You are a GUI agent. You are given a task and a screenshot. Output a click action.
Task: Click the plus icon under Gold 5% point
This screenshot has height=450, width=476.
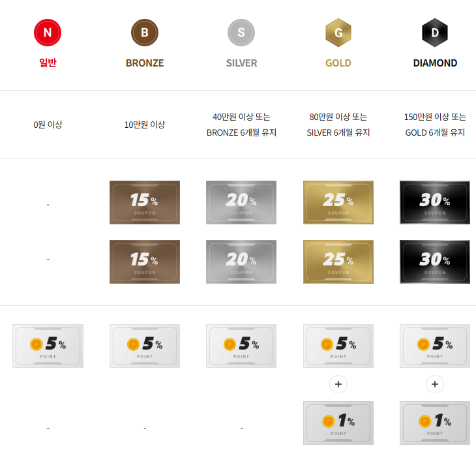pyautogui.click(x=338, y=384)
